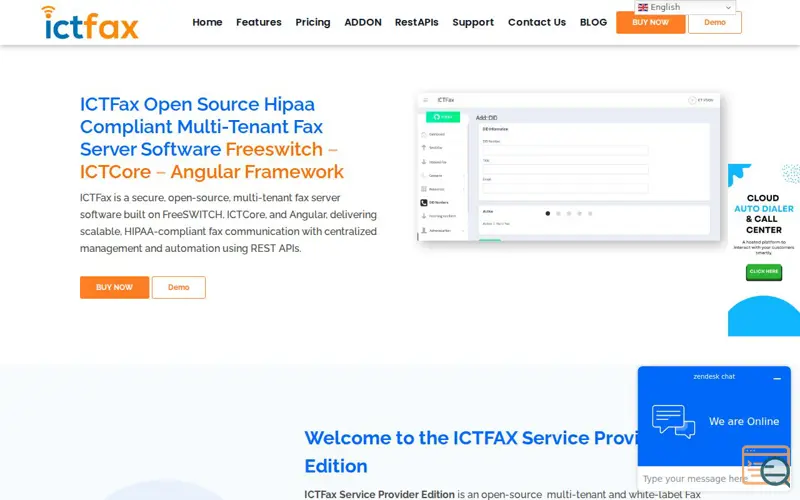
Task: Open the Features menu item
Action: click(x=259, y=22)
